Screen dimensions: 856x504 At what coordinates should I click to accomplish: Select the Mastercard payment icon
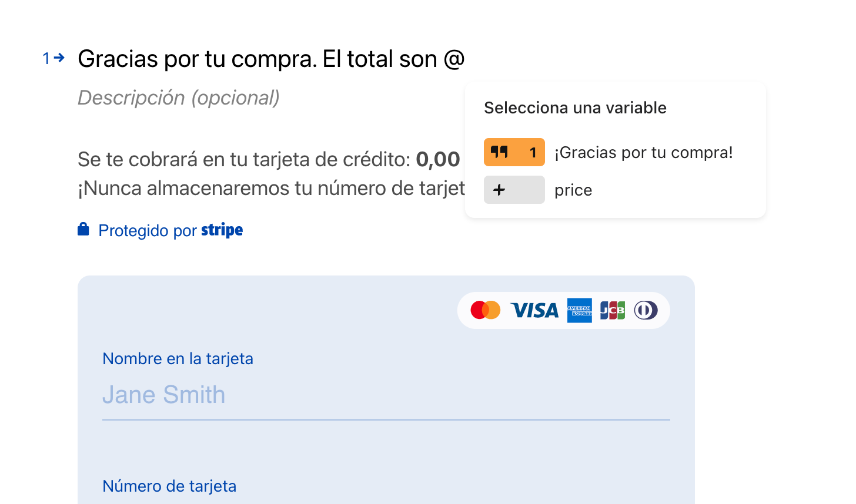click(x=486, y=310)
